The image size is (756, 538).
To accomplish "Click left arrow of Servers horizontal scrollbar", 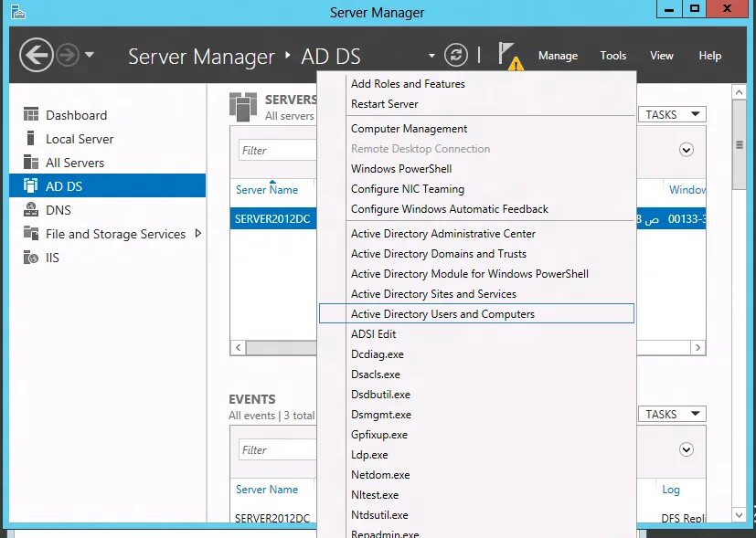I will (238, 347).
